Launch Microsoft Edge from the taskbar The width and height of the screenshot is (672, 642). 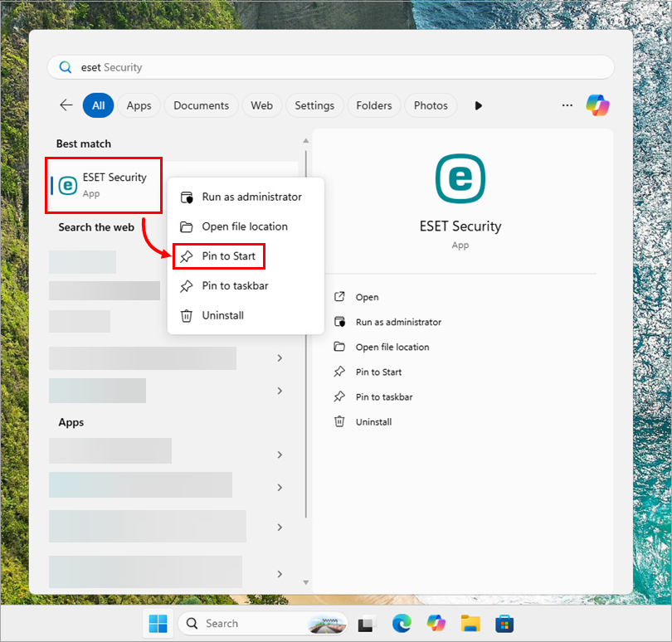point(402,623)
